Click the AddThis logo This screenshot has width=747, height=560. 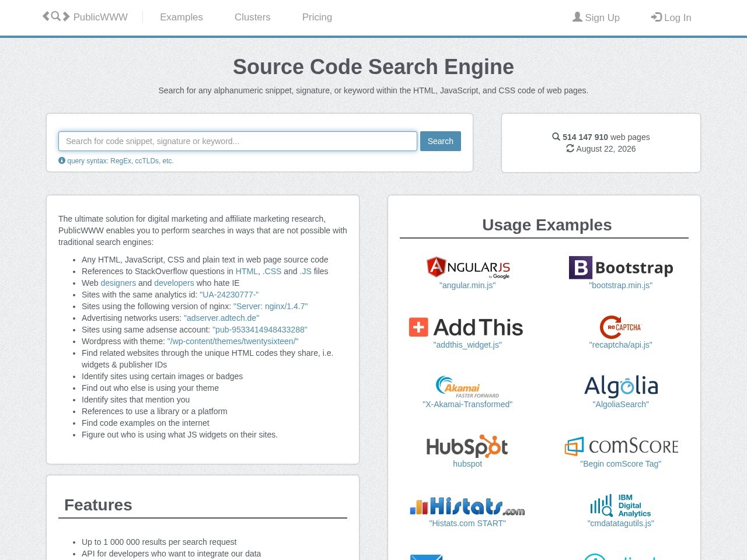coord(466,327)
